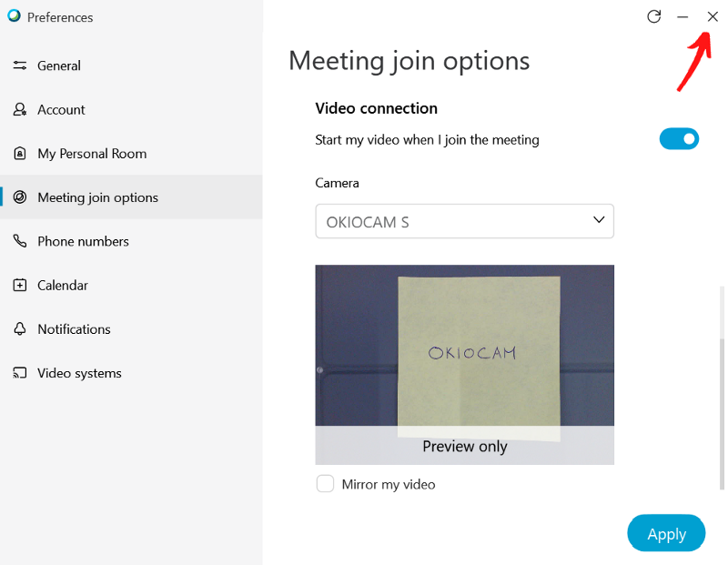Click the Calendar plus icon

(x=20, y=285)
